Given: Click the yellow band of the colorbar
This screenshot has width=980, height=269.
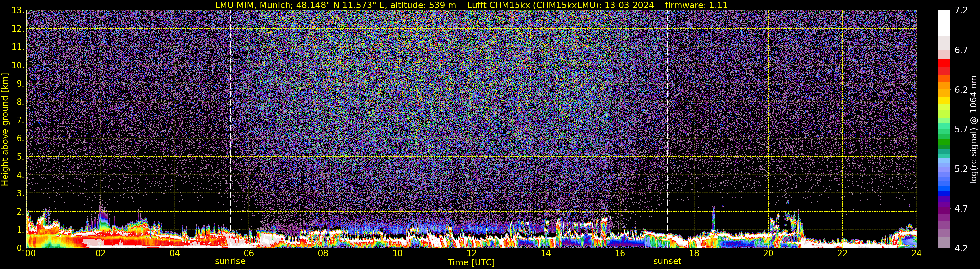Looking at the screenshot, I should 944,101.
